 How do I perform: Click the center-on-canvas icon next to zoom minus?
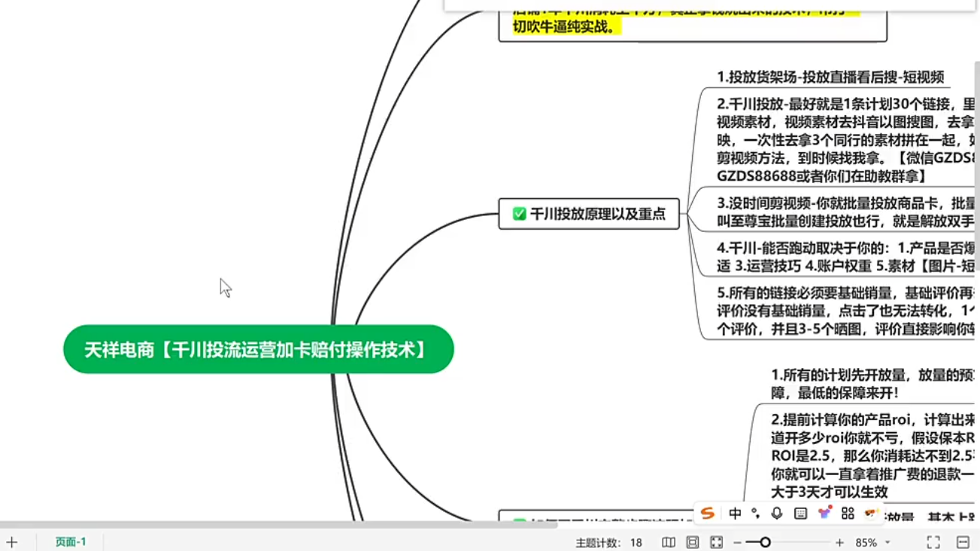coord(717,542)
